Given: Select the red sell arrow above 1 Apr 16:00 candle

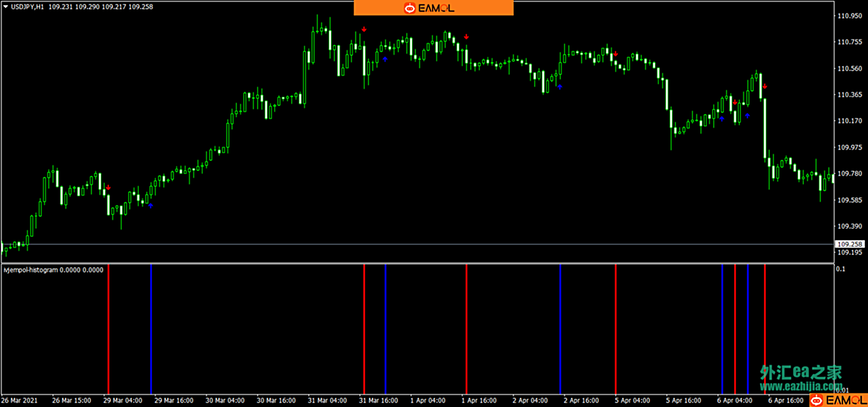Looking at the screenshot, I should click(x=466, y=37).
